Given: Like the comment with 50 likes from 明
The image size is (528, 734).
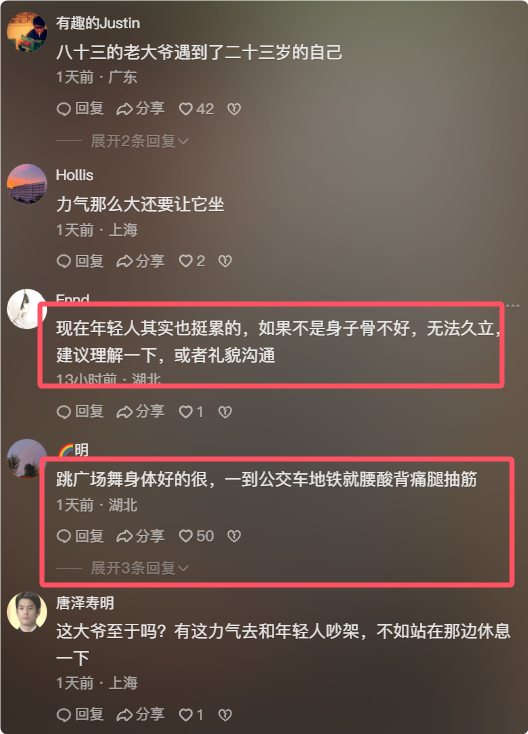Looking at the screenshot, I should 196,536.
